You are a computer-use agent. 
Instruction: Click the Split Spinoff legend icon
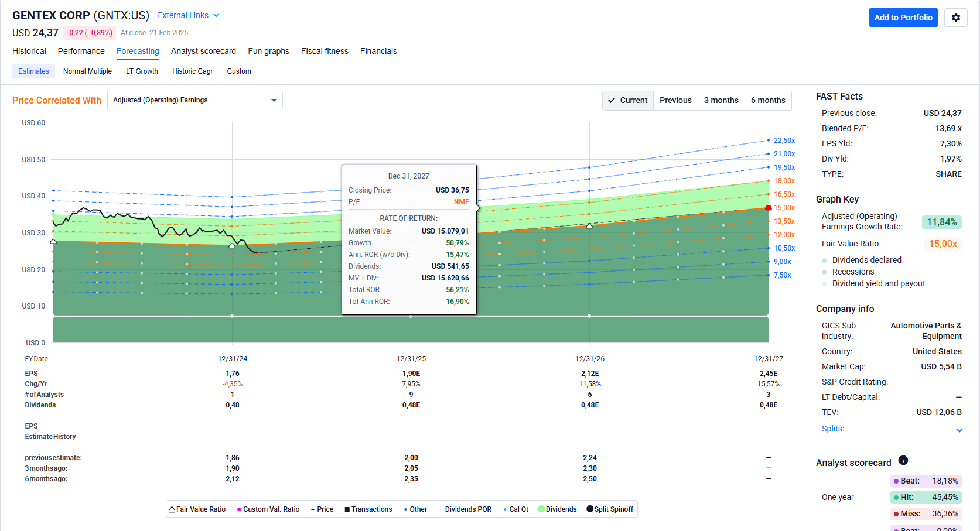[589, 509]
